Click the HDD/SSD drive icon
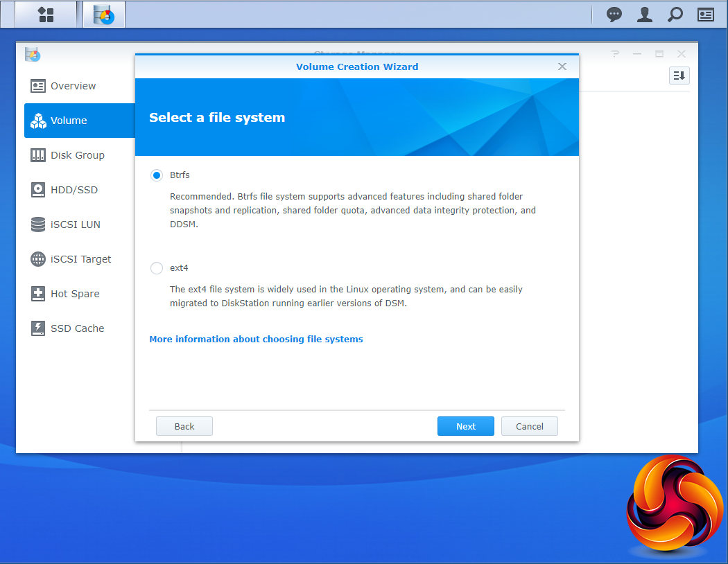 tap(38, 190)
